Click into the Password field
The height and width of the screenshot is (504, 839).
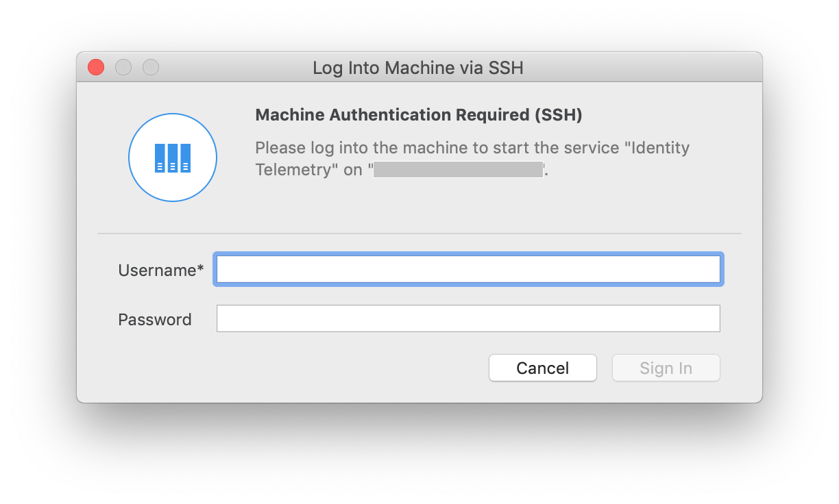coord(467,318)
